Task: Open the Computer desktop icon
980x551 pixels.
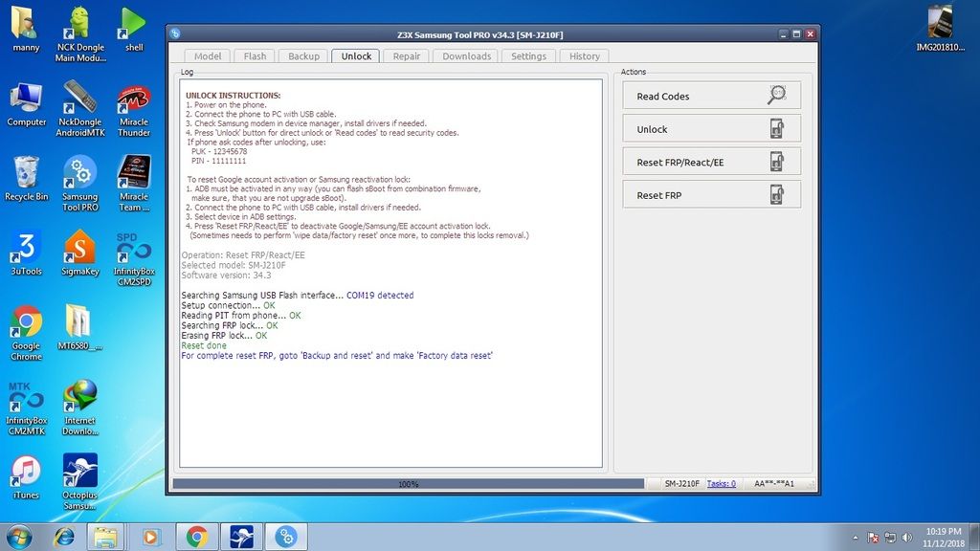Action: (x=26, y=104)
